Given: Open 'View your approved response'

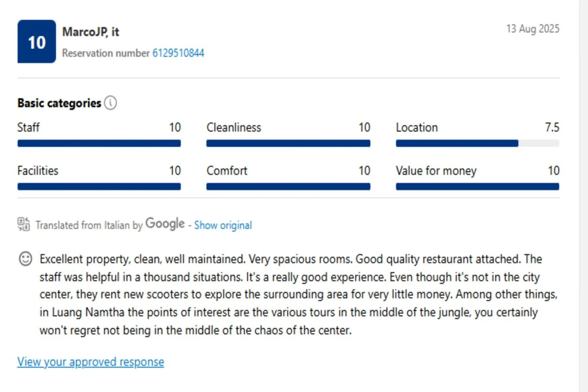Looking at the screenshot, I should point(90,362).
